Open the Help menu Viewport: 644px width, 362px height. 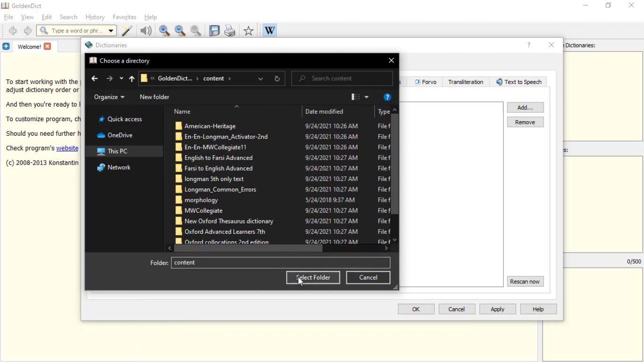coord(150,17)
